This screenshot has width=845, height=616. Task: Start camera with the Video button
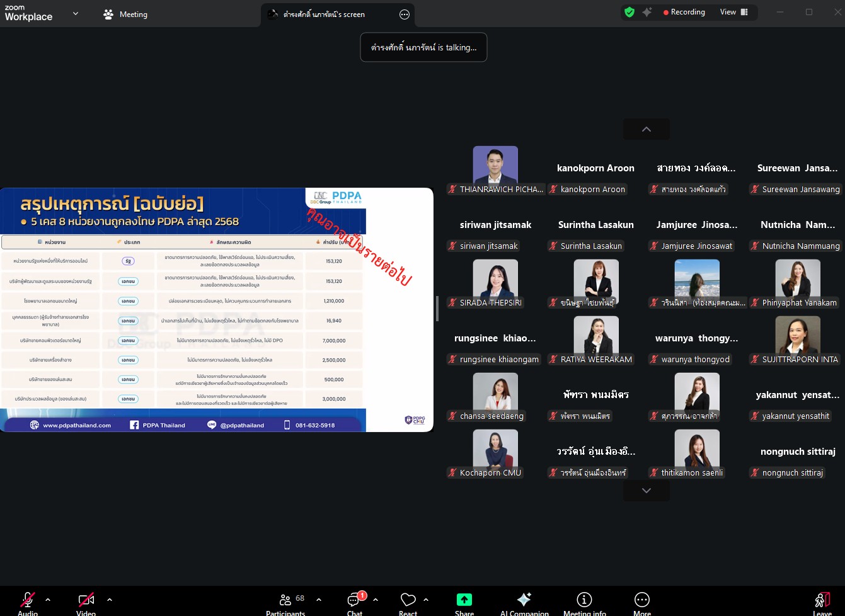point(86,603)
